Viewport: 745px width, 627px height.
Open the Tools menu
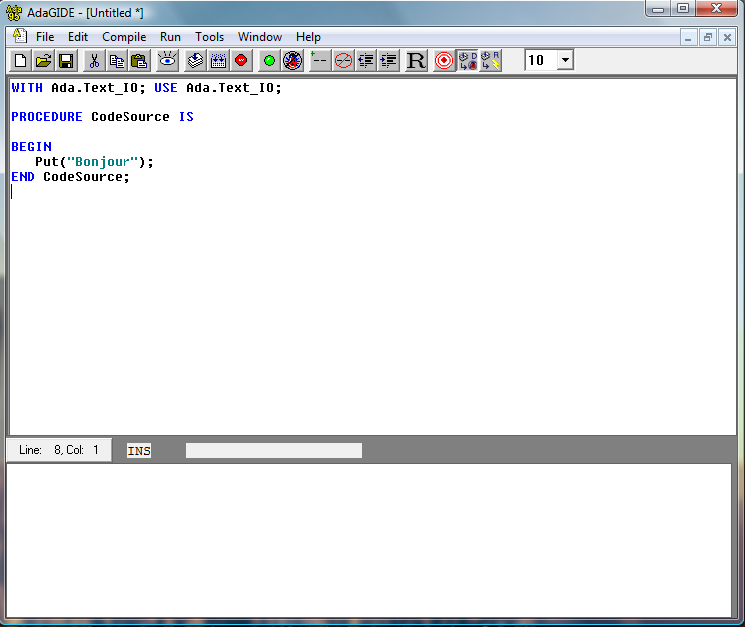210,37
